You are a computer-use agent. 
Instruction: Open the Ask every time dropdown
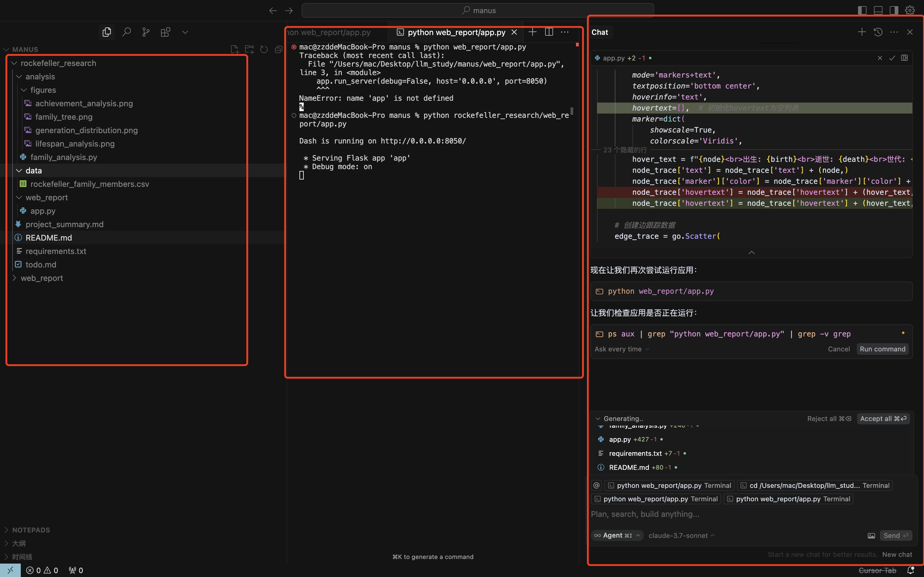point(621,349)
